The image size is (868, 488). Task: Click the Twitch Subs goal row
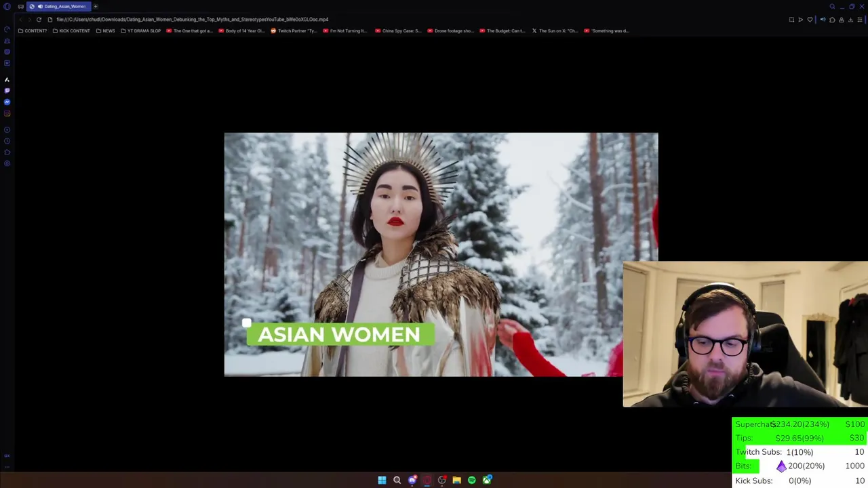[800, 452]
